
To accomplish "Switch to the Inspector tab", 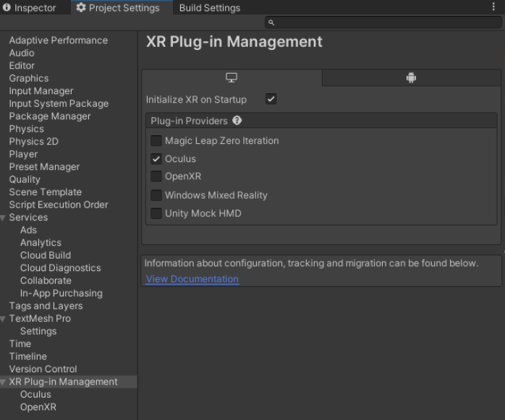I will click(30, 8).
